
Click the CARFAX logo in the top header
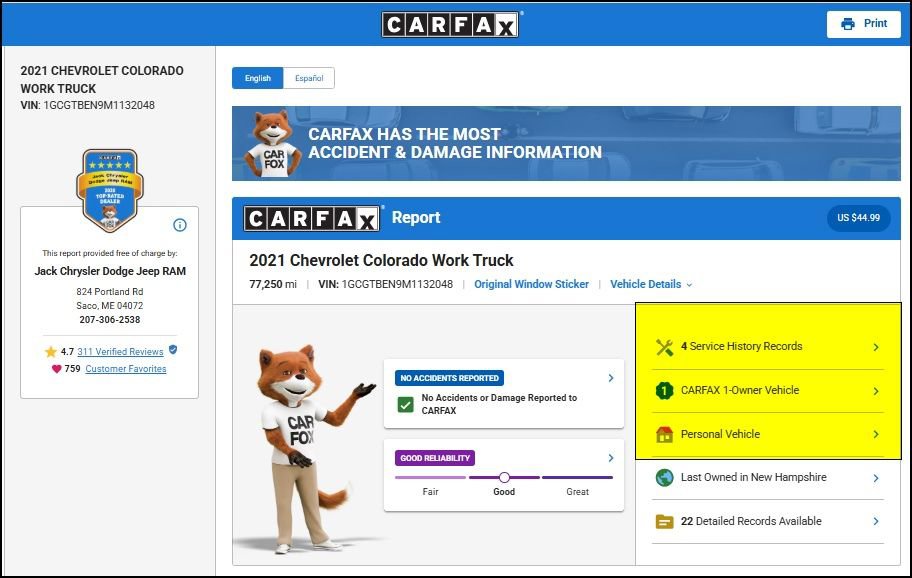tap(450, 24)
